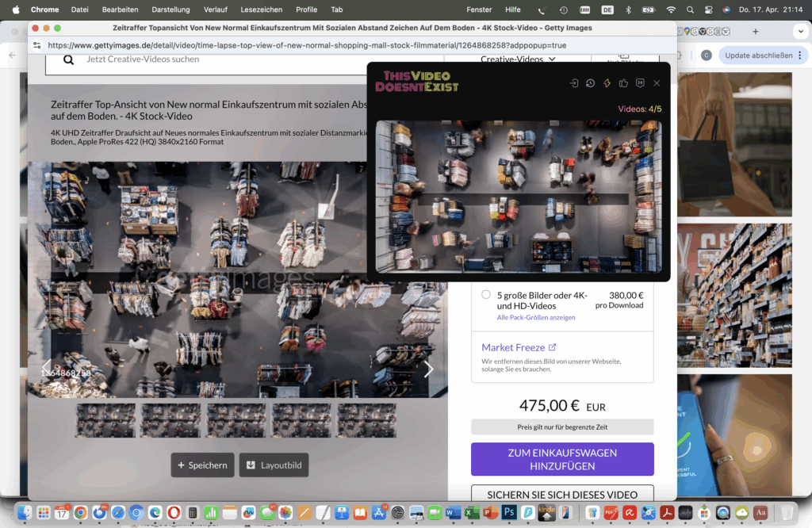Open the Hilfe menu

pos(513,10)
